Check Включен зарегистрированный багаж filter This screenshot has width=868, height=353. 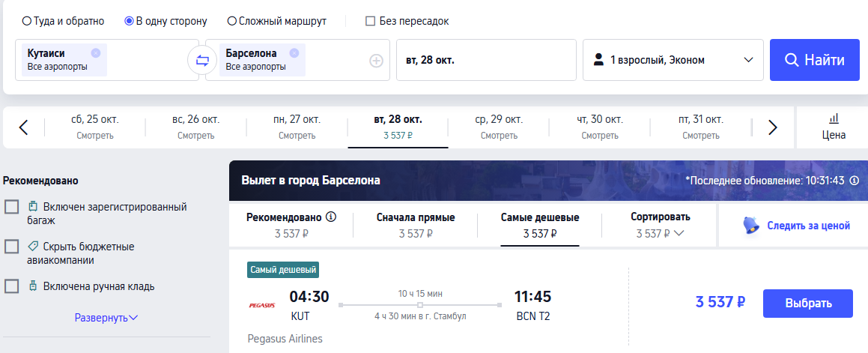[12, 207]
